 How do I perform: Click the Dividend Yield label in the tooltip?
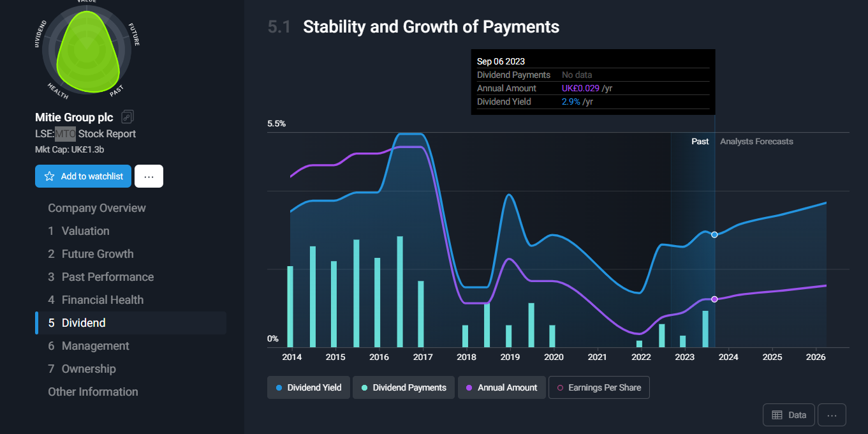(x=504, y=101)
